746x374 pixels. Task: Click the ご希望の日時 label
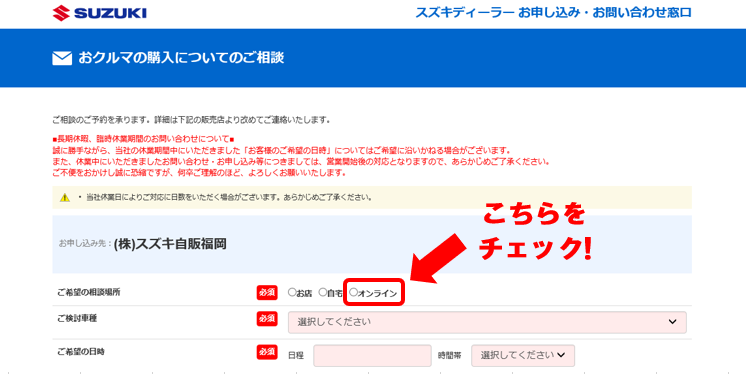81,352
